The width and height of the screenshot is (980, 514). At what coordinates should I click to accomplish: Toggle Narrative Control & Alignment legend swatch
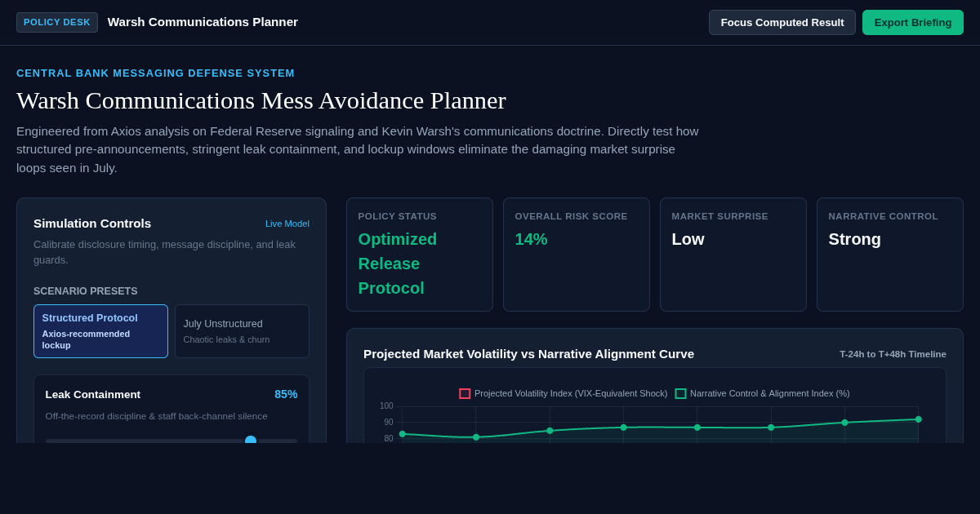[x=680, y=393]
